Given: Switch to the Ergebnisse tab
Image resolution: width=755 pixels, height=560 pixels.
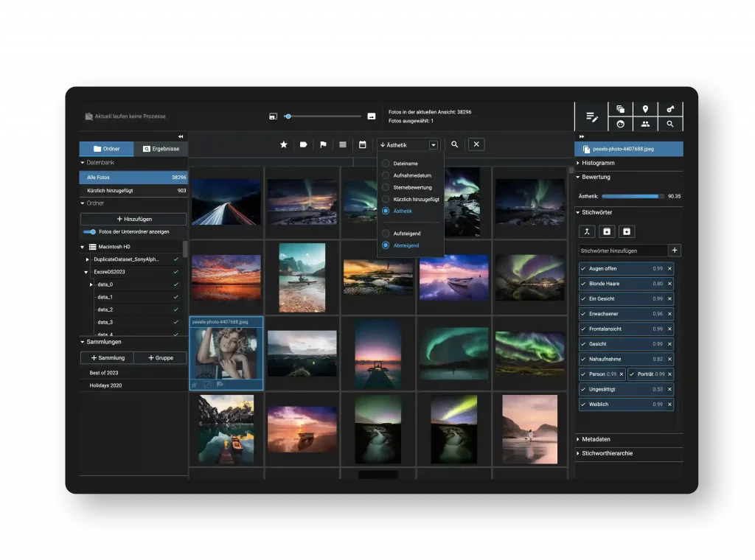Looking at the screenshot, I should tap(161, 149).
